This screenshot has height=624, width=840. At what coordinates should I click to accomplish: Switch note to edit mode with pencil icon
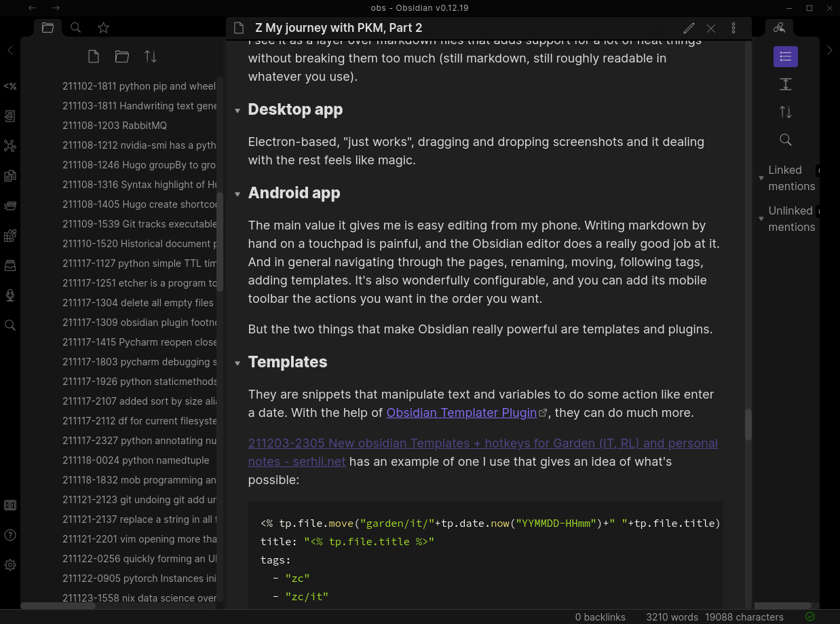[x=689, y=28]
